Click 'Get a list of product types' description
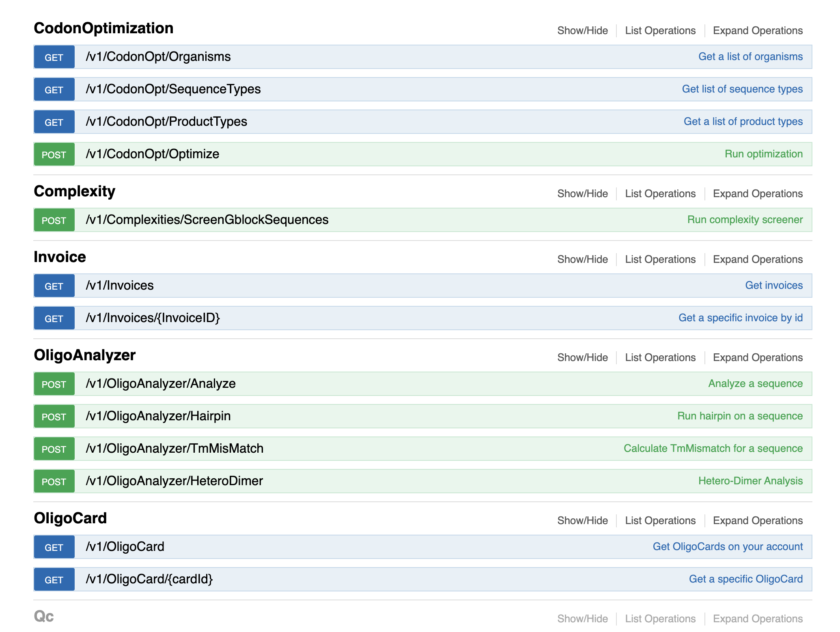 pos(743,121)
